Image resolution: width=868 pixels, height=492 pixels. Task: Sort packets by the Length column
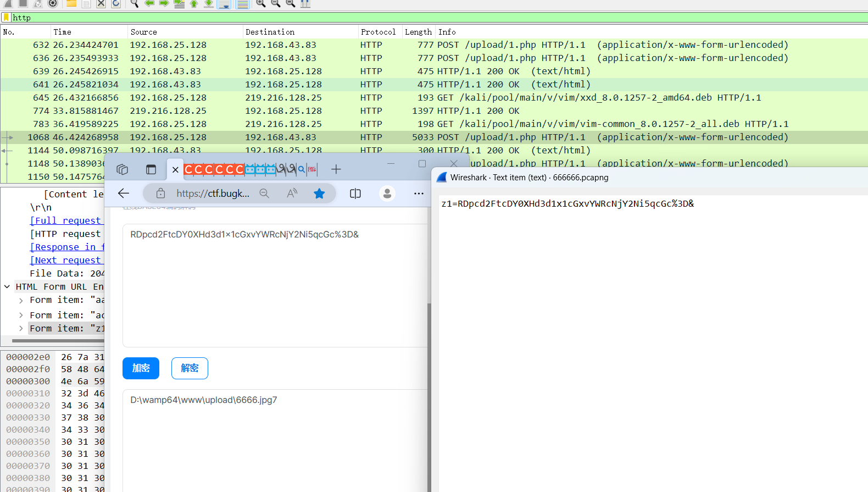[419, 32]
